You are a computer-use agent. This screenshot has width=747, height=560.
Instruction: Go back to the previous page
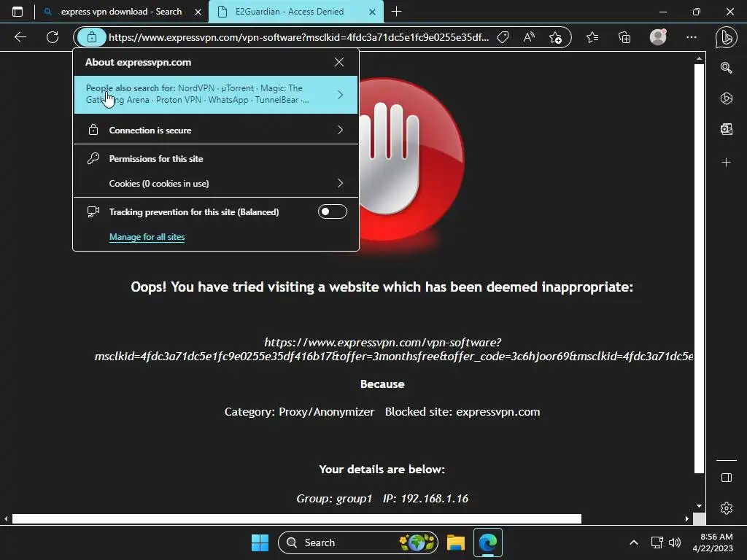20,37
